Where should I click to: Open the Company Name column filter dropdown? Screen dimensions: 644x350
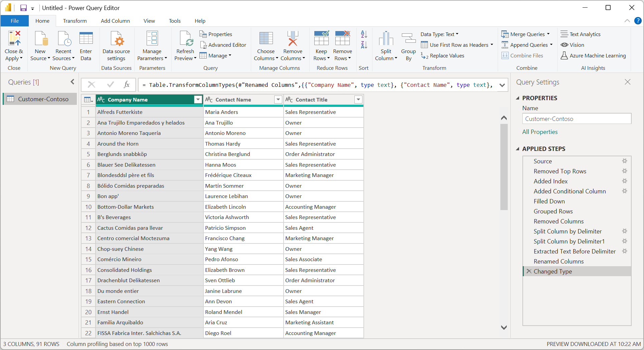[198, 100]
